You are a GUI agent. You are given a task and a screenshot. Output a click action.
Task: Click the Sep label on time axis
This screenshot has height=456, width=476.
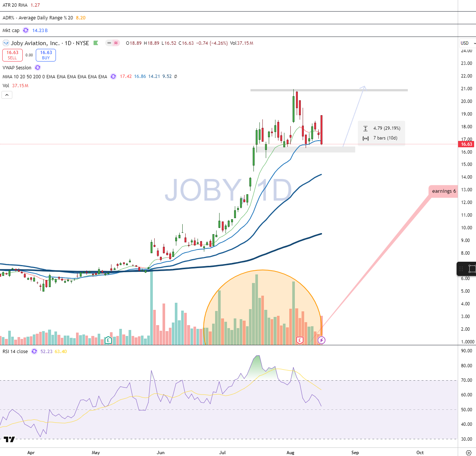(355, 453)
